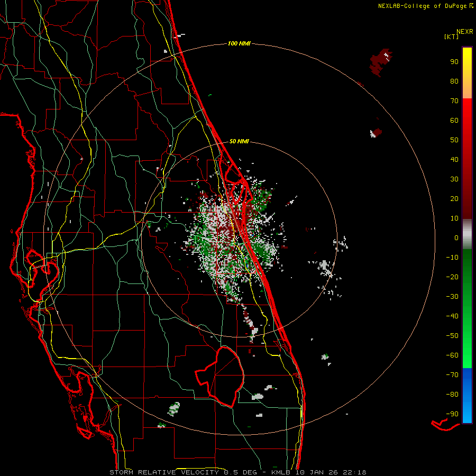
Task: Click the NEXR label above the color scale
Action: pos(465,32)
